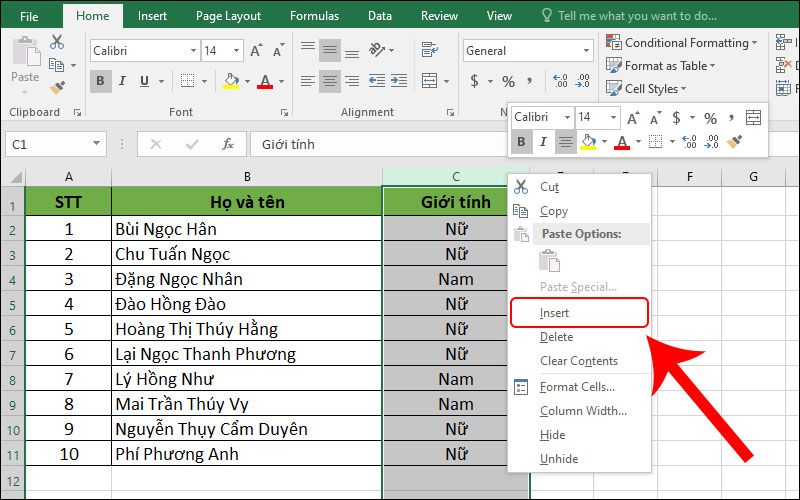Select Top Align in Alignment group
This screenshot has height=500, width=800.
pyautogui.click(x=308, y=49)
